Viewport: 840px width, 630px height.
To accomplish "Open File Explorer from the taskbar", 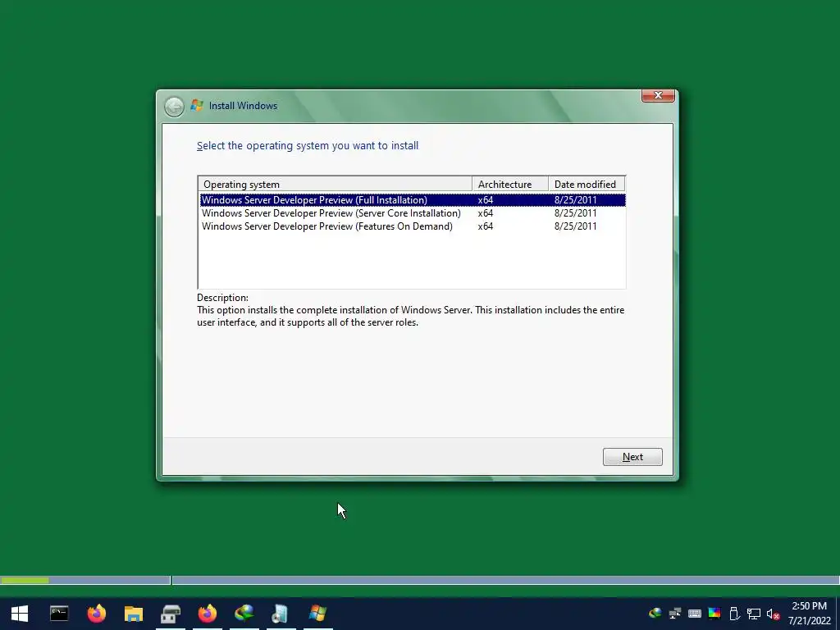I will pyautogui.click(x=134, y=614).
